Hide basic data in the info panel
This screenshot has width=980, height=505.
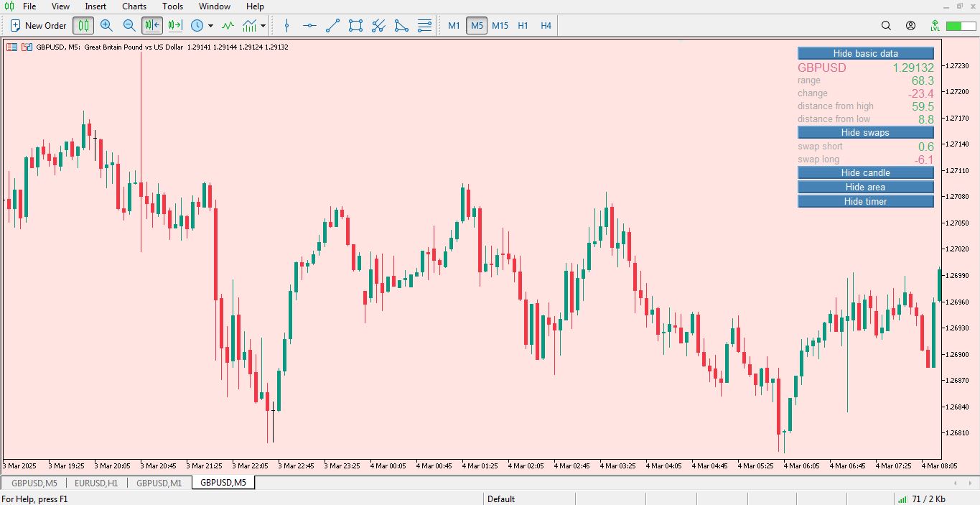tap(865, 54)
